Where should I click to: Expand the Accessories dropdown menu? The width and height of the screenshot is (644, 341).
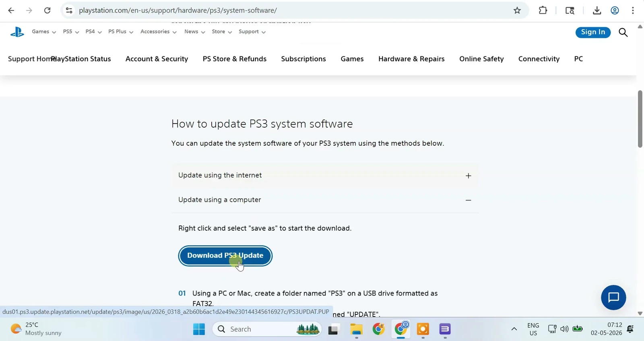pyautogui.click(x=159, y=32)
